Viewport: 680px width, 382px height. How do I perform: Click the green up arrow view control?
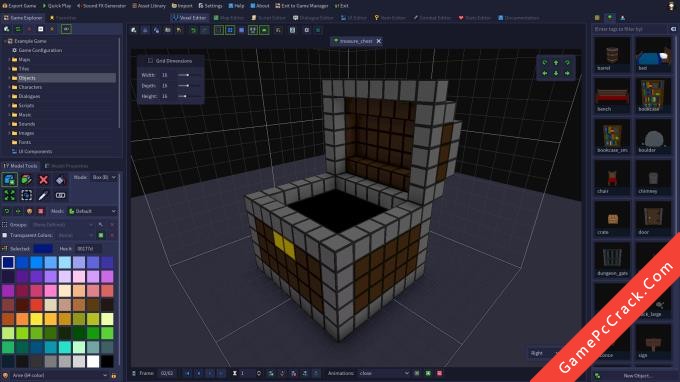(556, 63)
